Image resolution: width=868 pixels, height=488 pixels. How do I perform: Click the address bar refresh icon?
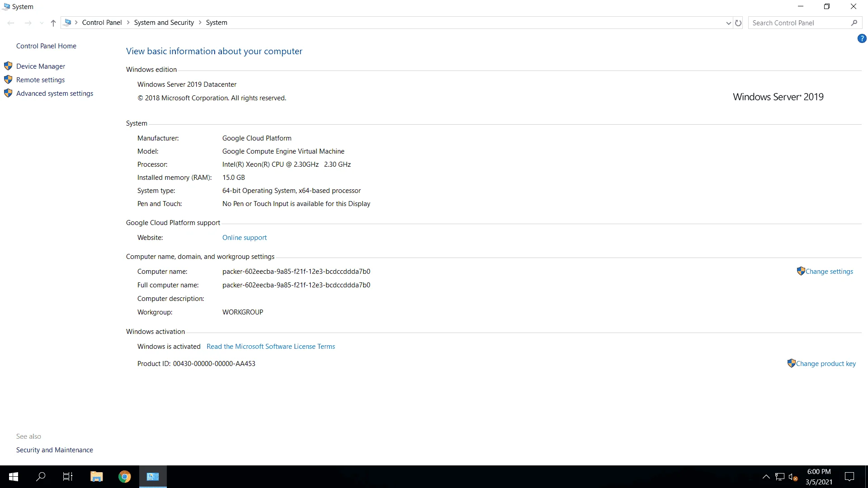(x=738, y=23)
